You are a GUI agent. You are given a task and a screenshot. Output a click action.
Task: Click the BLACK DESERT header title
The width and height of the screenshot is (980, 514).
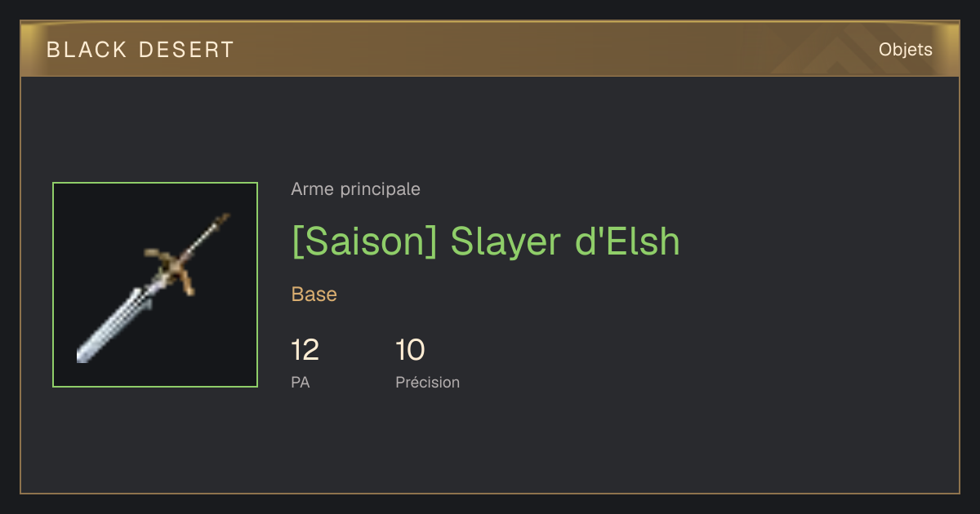140,50
